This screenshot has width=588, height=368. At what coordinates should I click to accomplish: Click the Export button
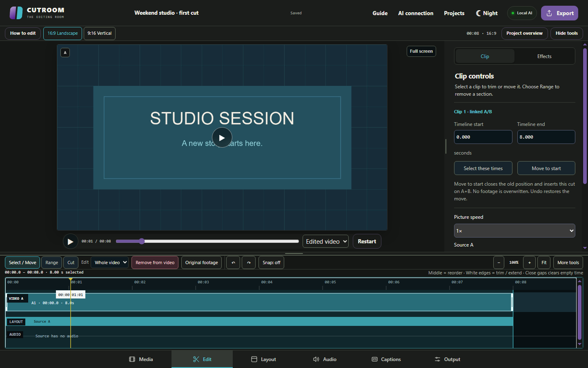(x=559, y=13)
